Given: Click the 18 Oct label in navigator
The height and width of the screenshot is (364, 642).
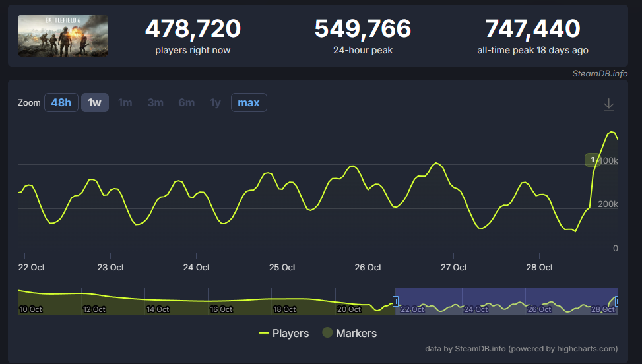Looking at the screenshot, I should point(284,309).
